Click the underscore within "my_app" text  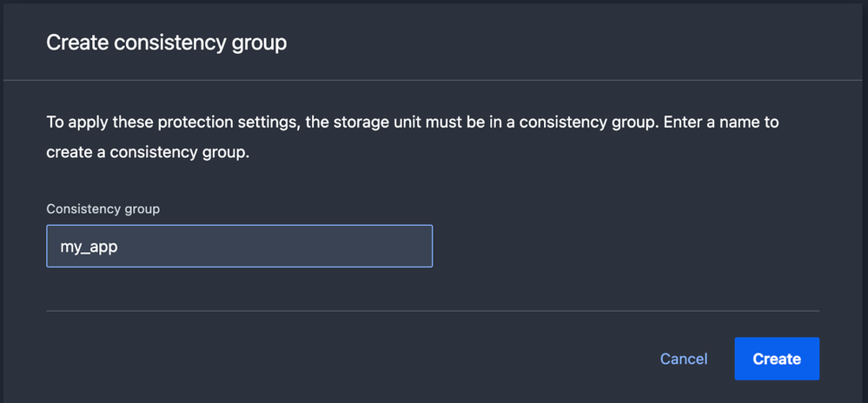click(83, 250)
